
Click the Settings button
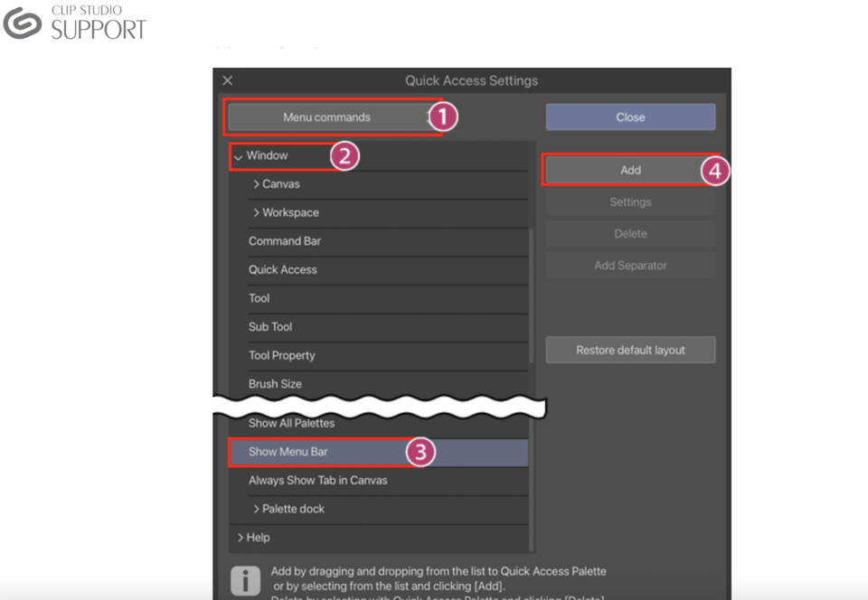(x=630, y=202)
